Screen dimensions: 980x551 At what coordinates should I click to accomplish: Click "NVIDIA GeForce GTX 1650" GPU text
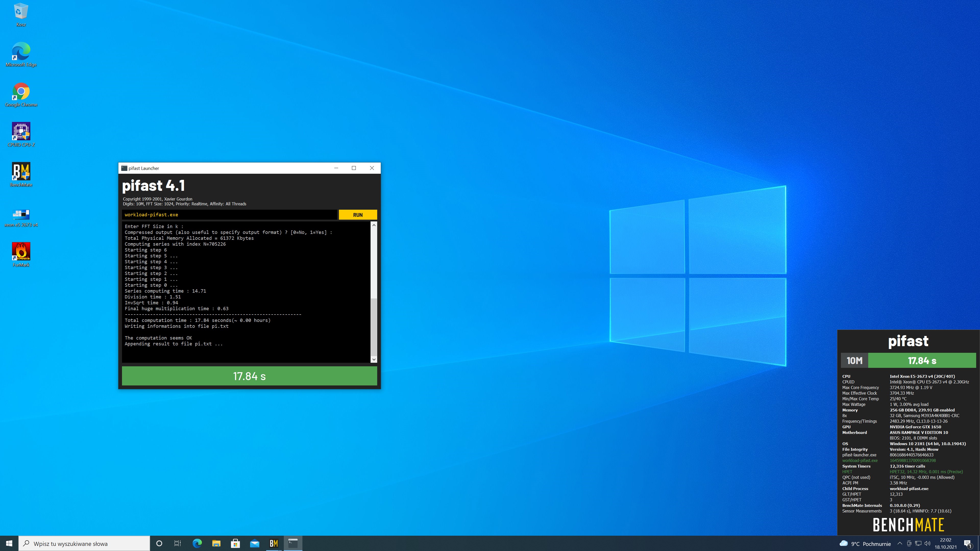pos(915,427)
